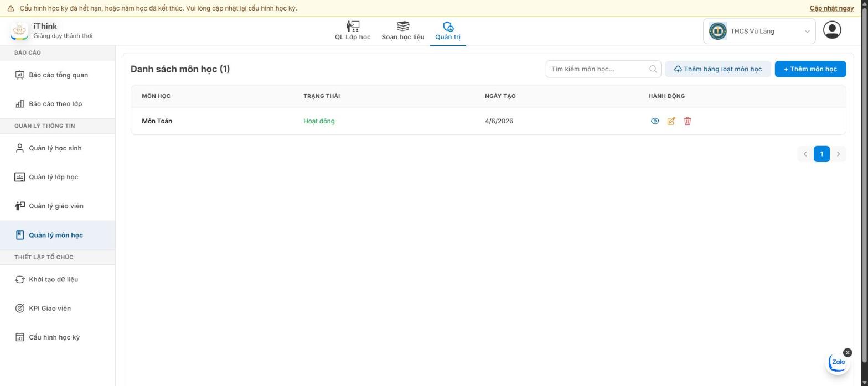Go to the previous page arrow
The image size is (868, 386).
click(x=805, y=154)
